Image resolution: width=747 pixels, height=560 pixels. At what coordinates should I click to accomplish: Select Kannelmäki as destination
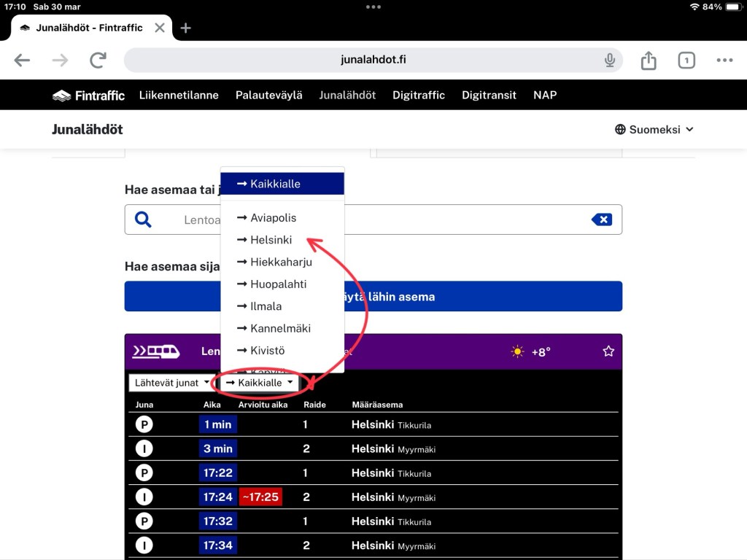click(280, 328)
